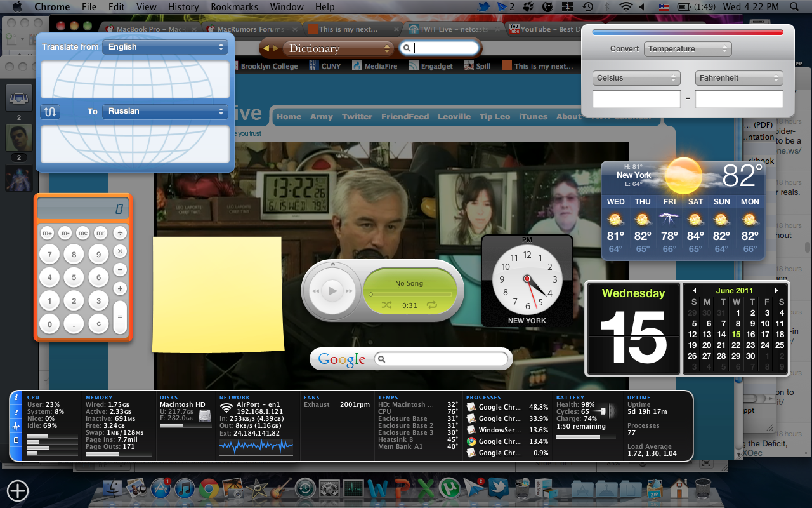Click the Dictionary search magnifier icon

click(406, 48)
